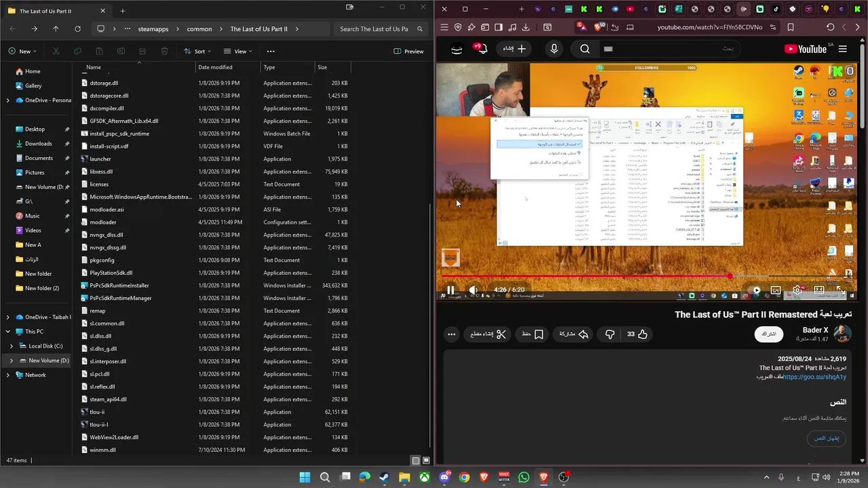868x488 pixels.
Task: Like the video with 33 likes
Action: pyautogui.click(x=637, y=334)
